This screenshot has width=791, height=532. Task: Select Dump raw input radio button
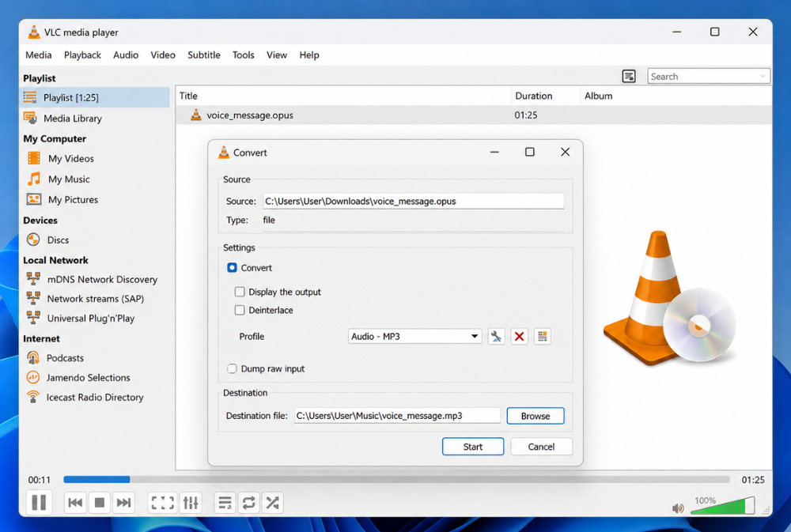coord(232,368)
